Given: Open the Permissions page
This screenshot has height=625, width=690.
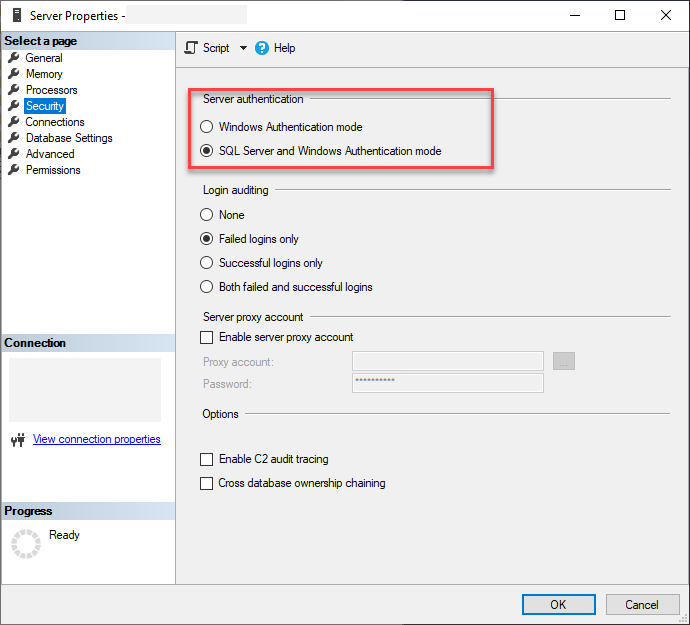Looking at the screenshot, I should tap(53, 169).
